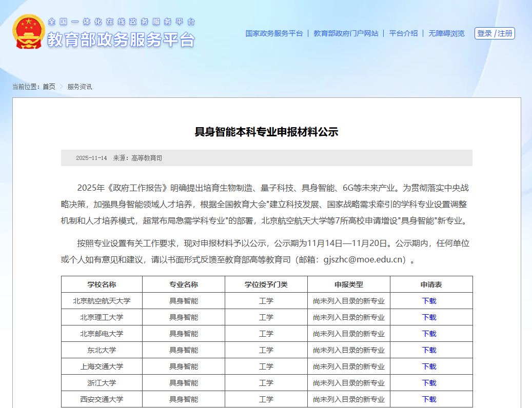Open the 国家政务服务平台 link

[x=274, y=33]
